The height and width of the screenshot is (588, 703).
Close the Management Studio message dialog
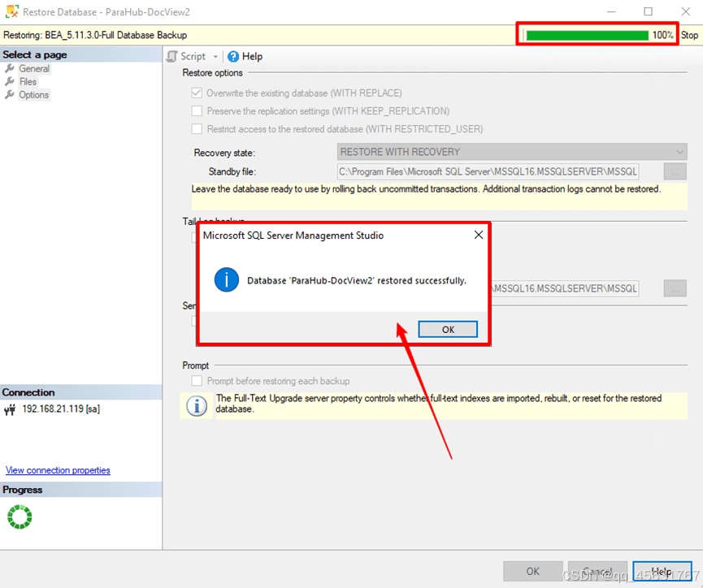click(479, 235)
